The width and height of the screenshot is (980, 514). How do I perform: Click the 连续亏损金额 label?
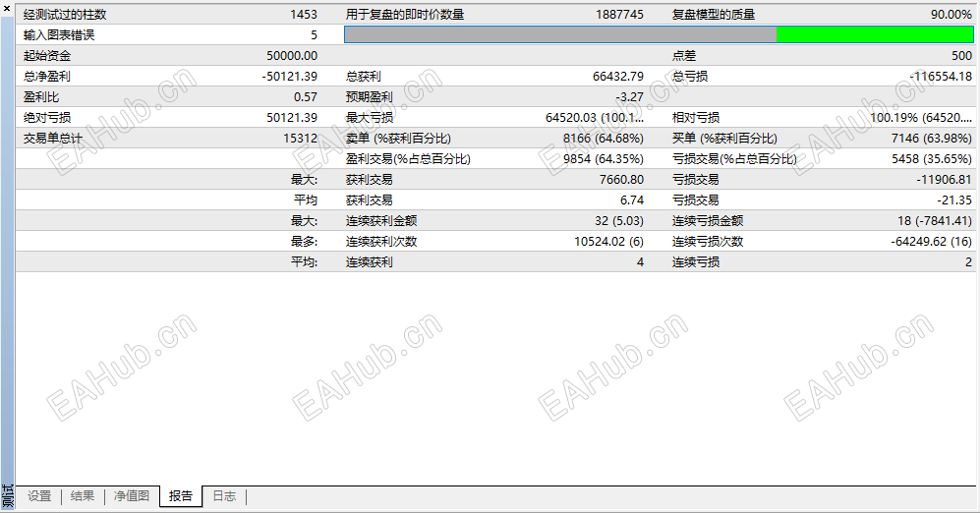point(708,220)
